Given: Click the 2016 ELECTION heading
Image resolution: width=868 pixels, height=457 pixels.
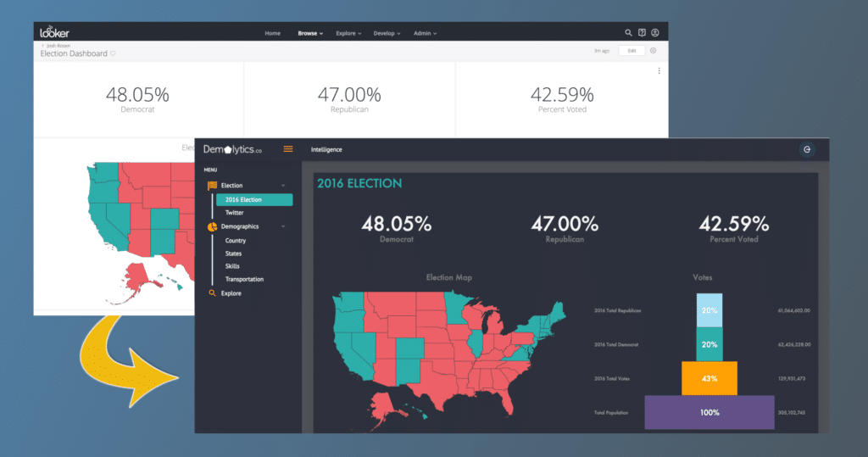Looking at the screenshot, I should coord(359,183).
